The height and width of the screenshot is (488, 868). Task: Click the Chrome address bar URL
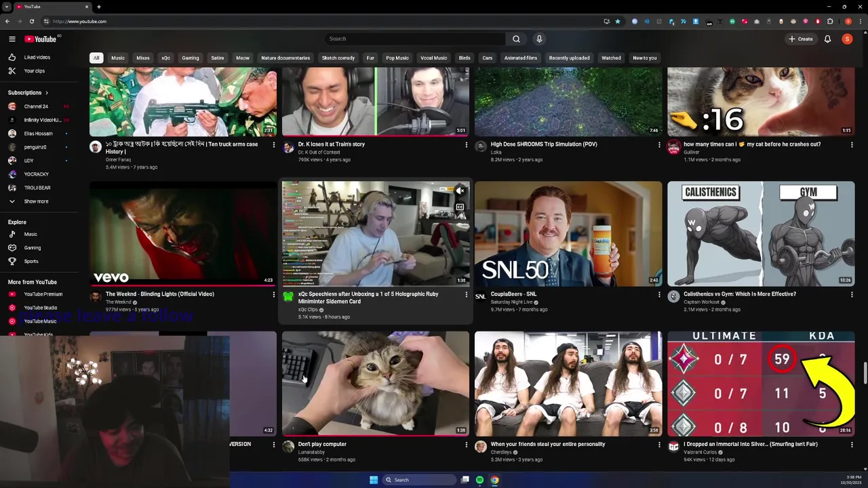tap(80, 21)
